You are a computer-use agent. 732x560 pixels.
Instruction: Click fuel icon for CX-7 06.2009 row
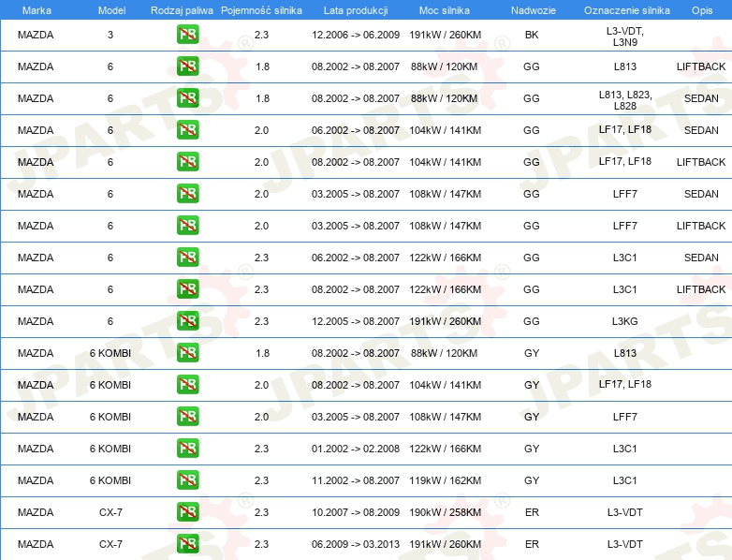(x=187, y=544)
